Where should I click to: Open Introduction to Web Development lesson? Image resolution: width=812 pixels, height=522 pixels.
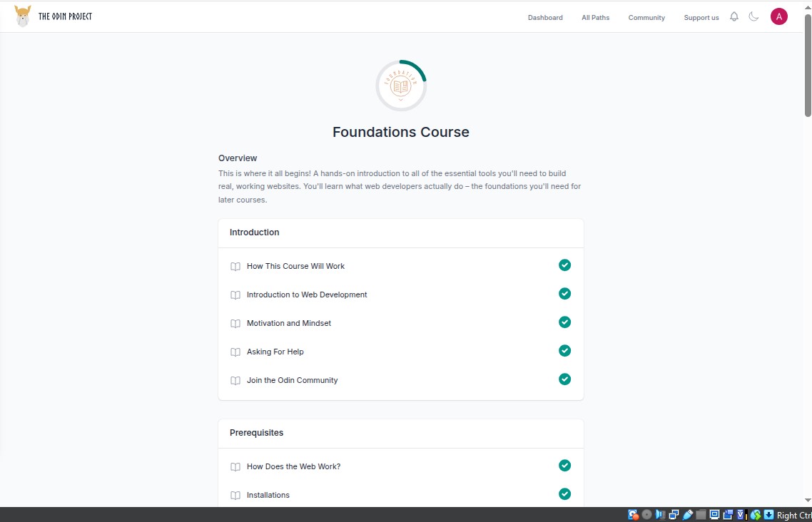pyautogui.click(x=307, y=295)
